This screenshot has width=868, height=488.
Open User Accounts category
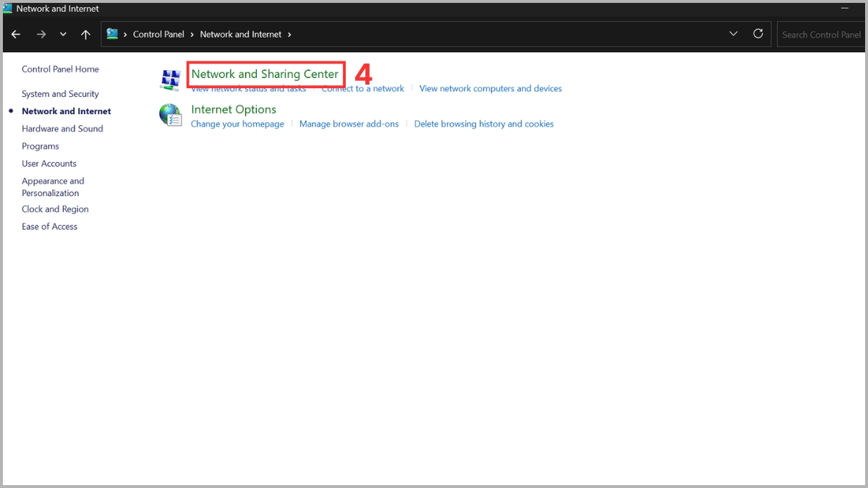click(49, 163)
